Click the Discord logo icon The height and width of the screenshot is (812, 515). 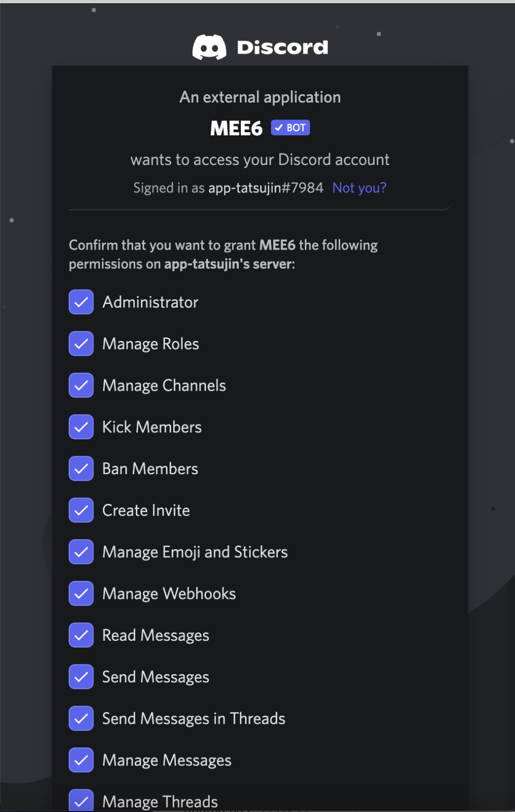tap(209, 48)
